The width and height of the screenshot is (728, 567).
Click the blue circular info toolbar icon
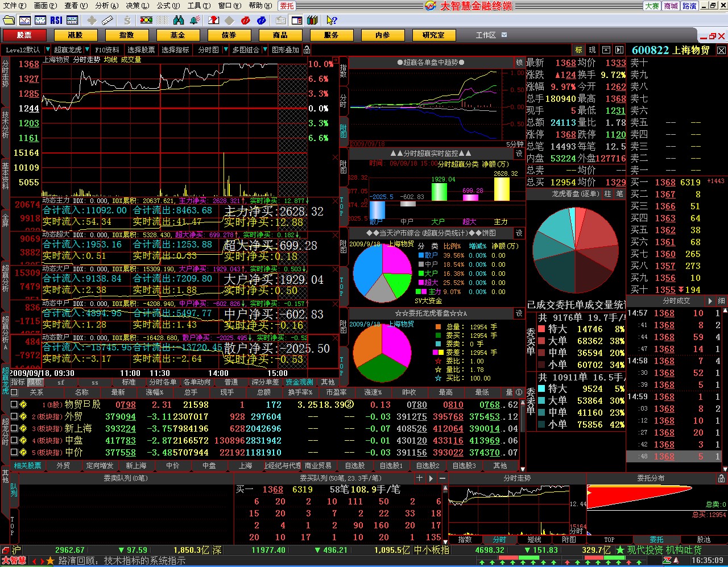click(261, 20)
